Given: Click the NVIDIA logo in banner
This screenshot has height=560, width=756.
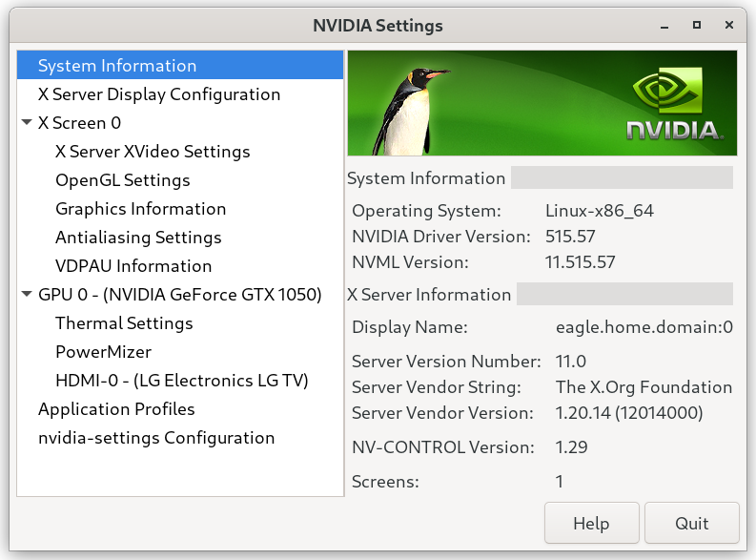Looking at the screenshot, I should [x=674, y=103].
